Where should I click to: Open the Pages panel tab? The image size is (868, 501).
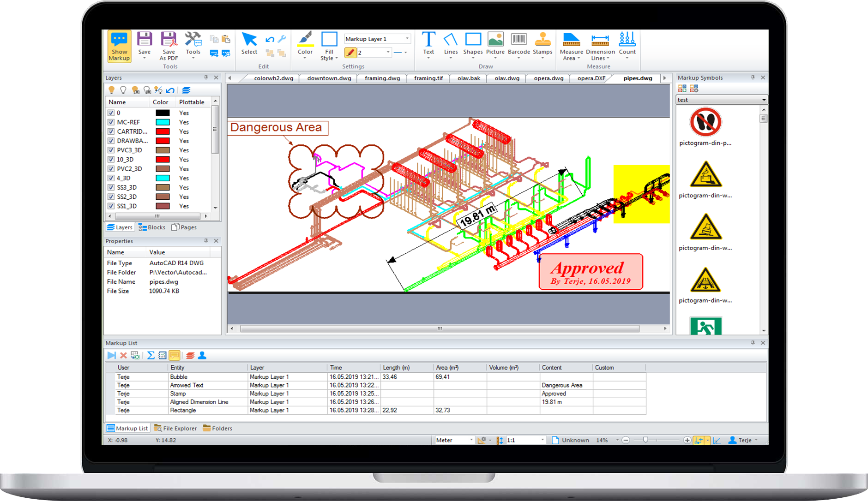tap(184, 227)
